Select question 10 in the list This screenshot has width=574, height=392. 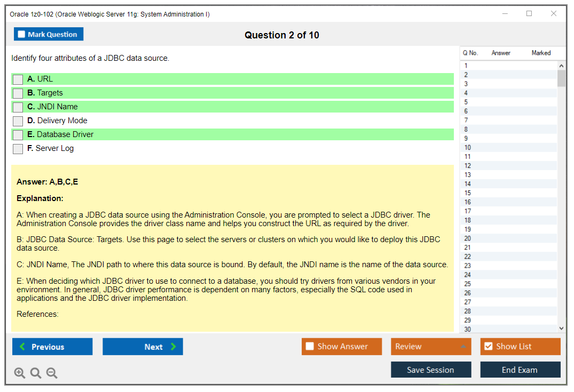[468, 148]
